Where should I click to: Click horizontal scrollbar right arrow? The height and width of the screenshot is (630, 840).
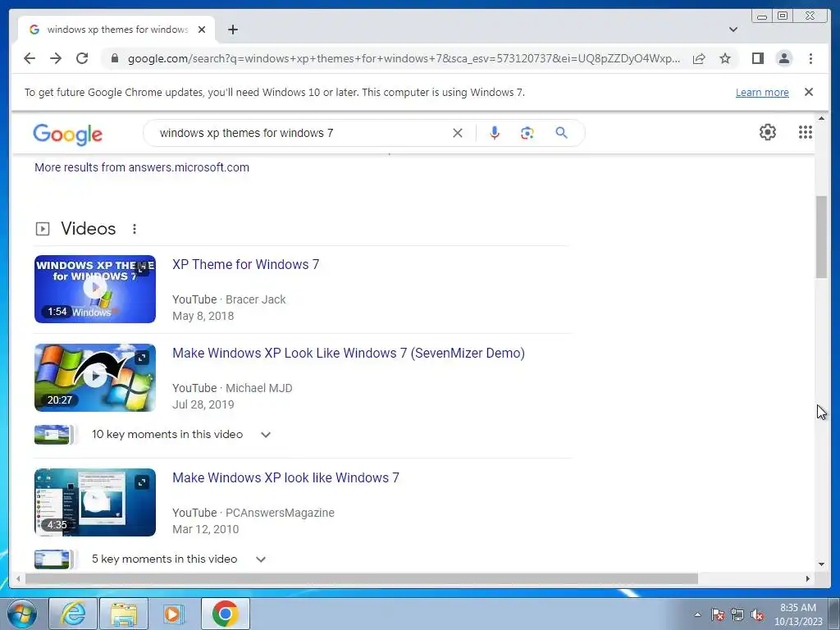808,578
